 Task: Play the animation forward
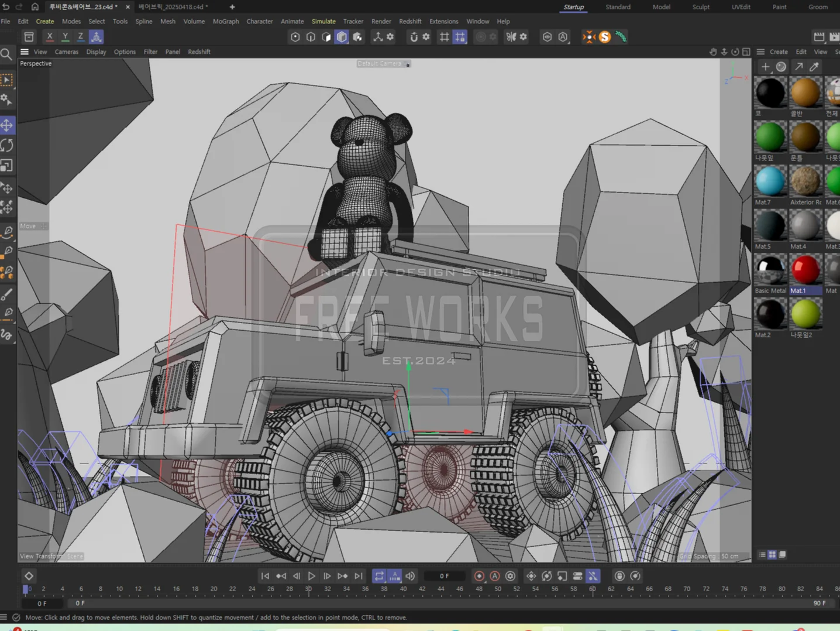click(312, 576)
